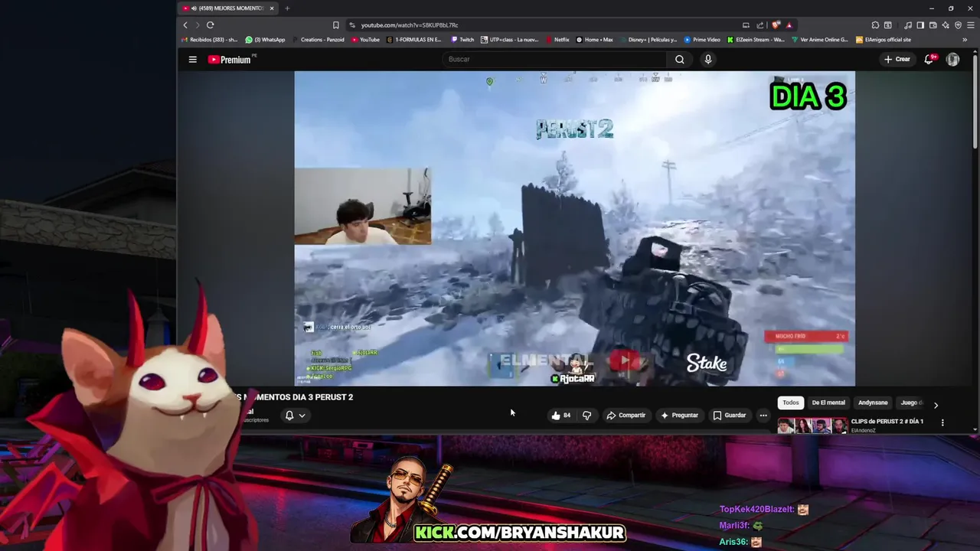Open the Recibidos mail bookmark
This screenshot has width=980, height=551.
210,40
